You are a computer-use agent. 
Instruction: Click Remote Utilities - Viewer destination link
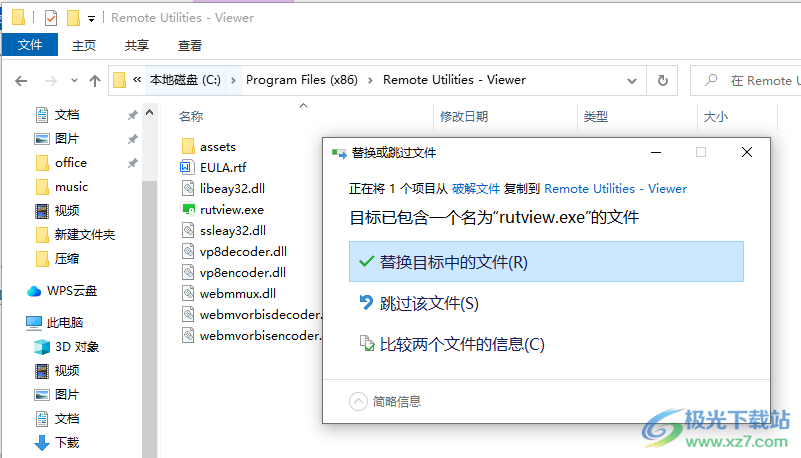click(616, 189)
